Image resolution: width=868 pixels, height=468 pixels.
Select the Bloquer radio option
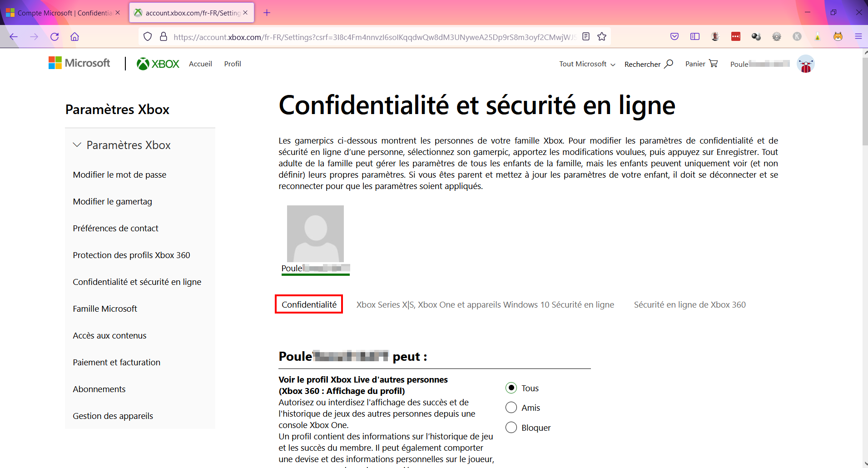pos(511,428)
